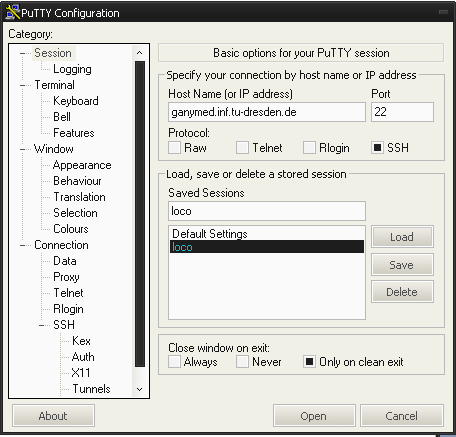The width and height of the screenshot is (456, 437).
Task: Click the PuTTY icon in title bar
Action: (13, 12)
